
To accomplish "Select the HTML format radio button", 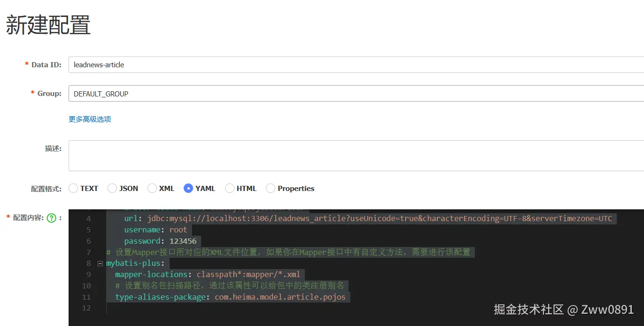I will pos(230,189).
